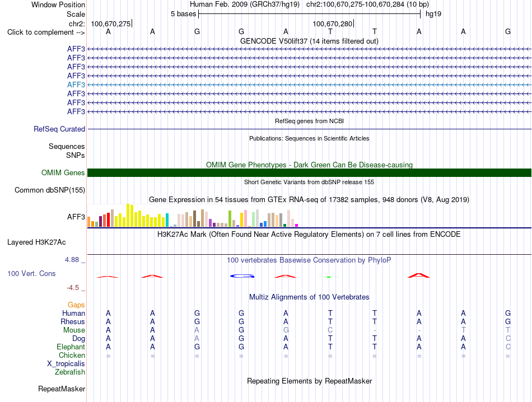
Task: Click the tallest yellow GTEx expression bar
Action: click(x=128, y=215)
